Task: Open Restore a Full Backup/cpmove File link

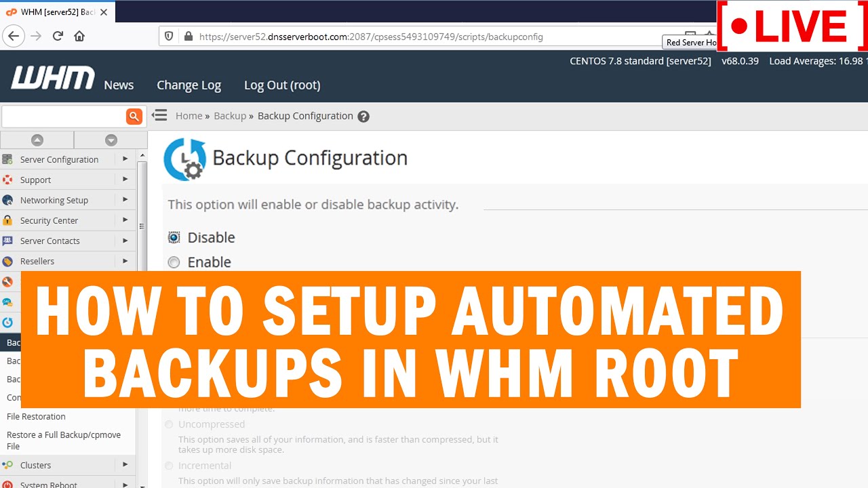Action: point(64,441)
